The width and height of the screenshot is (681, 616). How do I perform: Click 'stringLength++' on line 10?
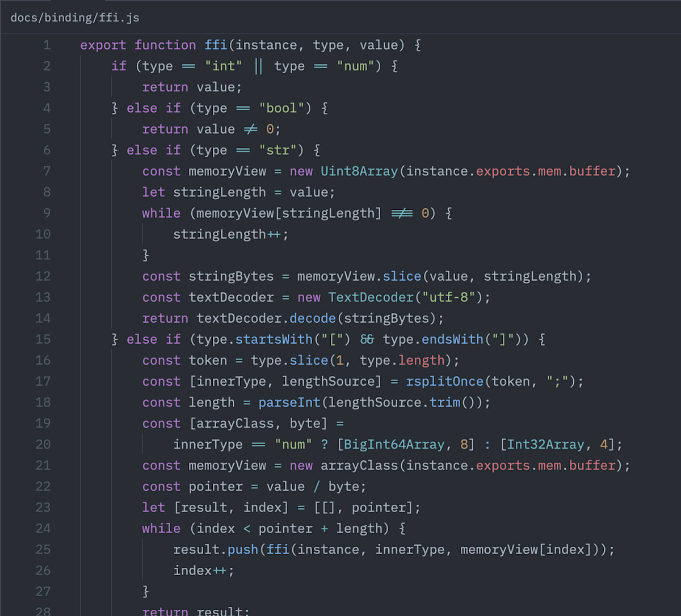click(x=228, y=234)
